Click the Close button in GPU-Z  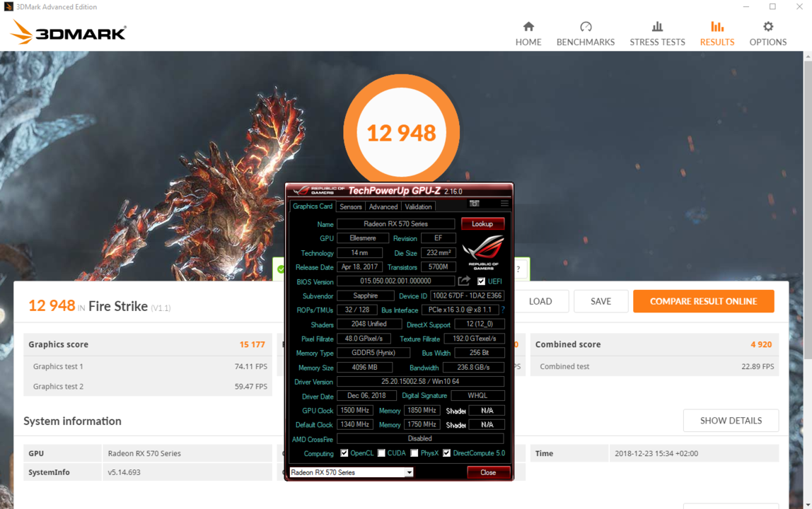(x=488, y=472)
